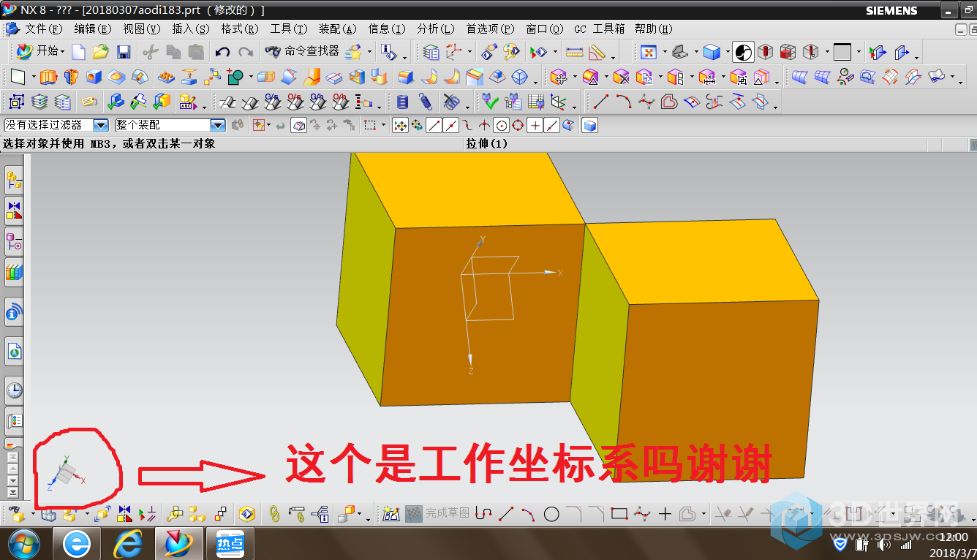Image resolution: width=977 pixels, height=560 pixels.
Task: Click the background color gray swatch
Action: pos(842,52)
